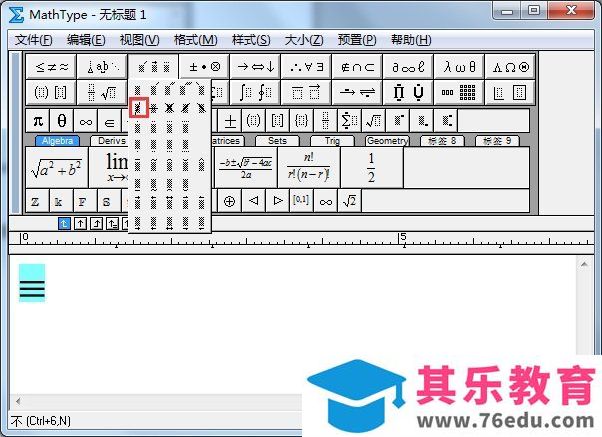This screenshot has width=602, height=437.
Task: Insert the quadratic formula expression
Action: click(x=246, y=168)
